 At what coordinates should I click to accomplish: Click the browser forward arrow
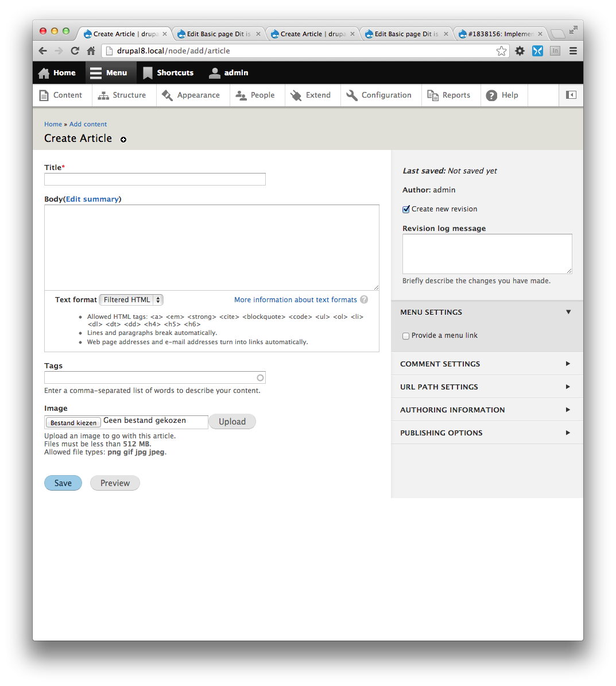[59, 51]
